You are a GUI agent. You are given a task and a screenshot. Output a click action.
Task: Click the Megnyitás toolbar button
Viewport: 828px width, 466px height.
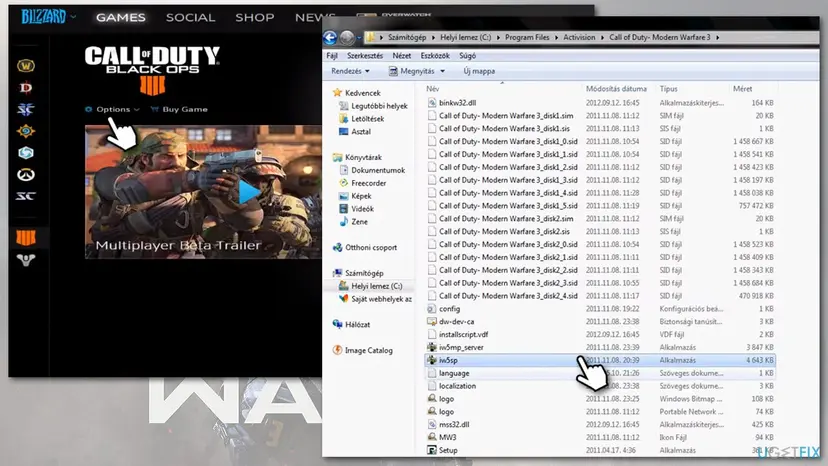click(411, 71)
